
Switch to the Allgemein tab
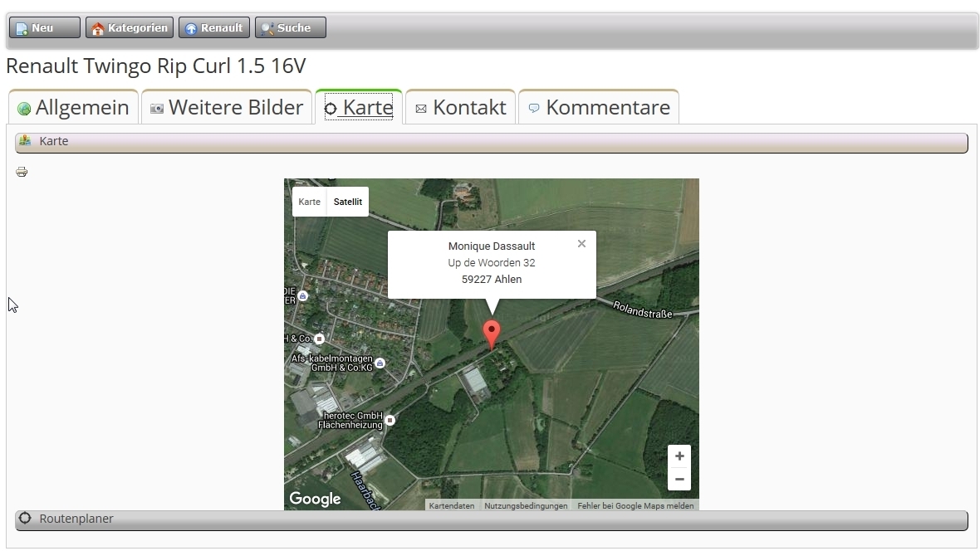pyautogui.click(x=73, y=107)
